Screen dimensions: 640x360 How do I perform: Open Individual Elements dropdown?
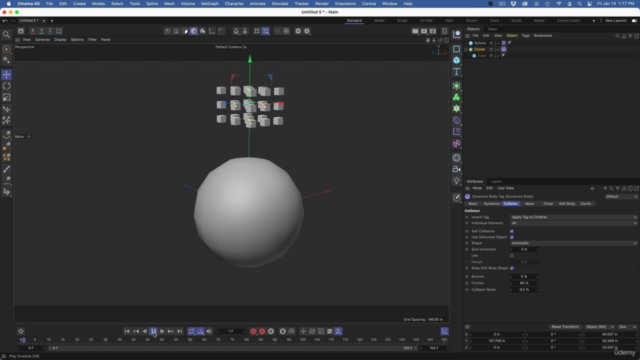click(573, 223)
